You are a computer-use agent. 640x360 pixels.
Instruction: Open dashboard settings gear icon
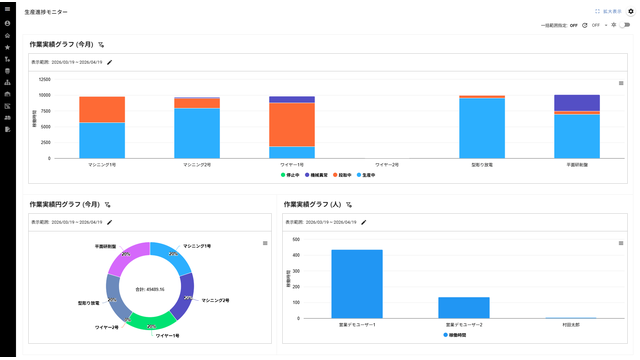coord(631,11)
